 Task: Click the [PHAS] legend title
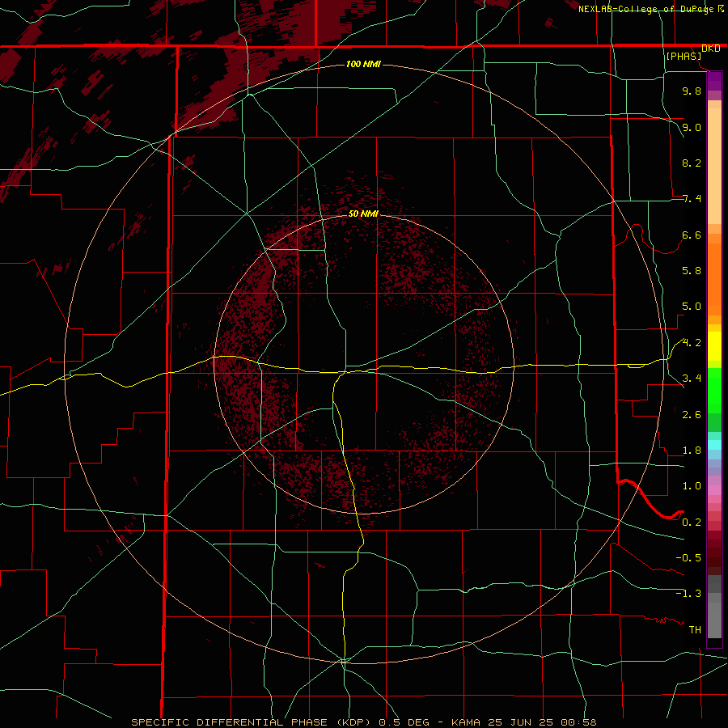684,56
